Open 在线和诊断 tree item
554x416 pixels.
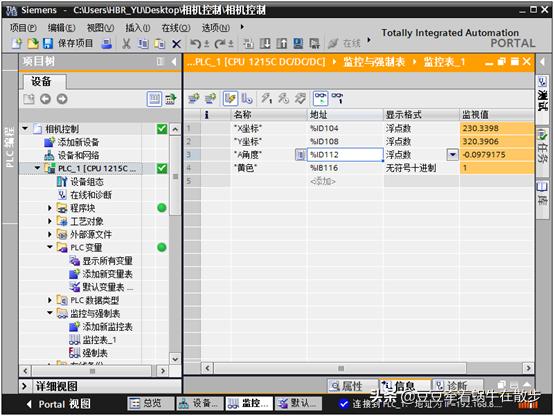click(x=84, y=195)
